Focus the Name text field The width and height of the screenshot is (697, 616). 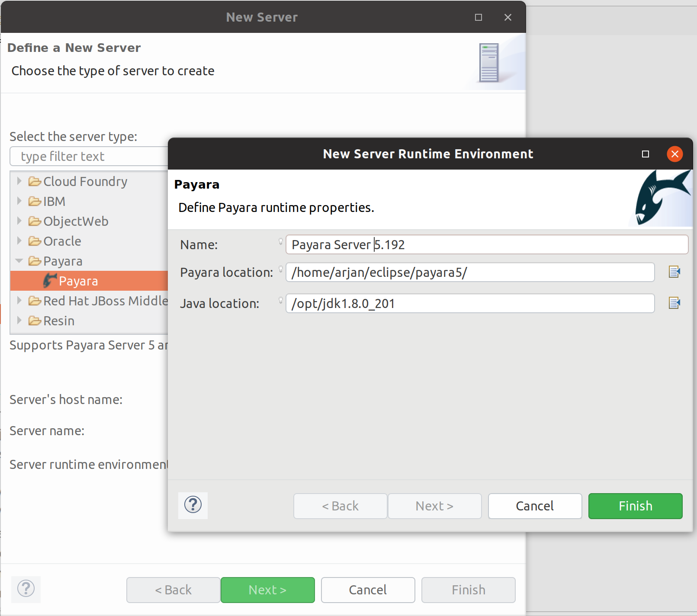[x=486, y=245]
